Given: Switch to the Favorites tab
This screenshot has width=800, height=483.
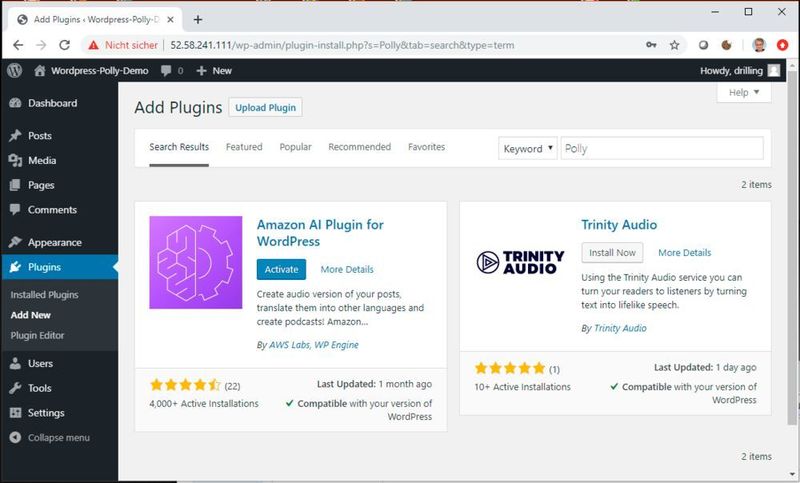Looking at the screenshot, I should [x=427, y=147].
